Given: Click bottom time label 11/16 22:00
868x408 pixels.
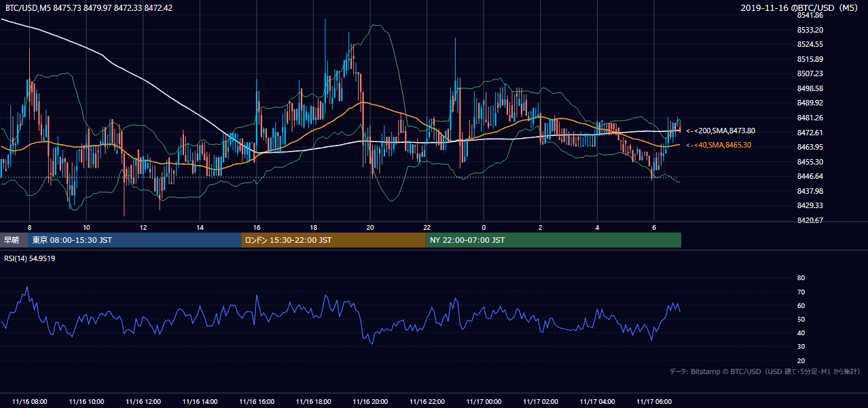Looking at the screenshot, I should click(x=427, y=402).
